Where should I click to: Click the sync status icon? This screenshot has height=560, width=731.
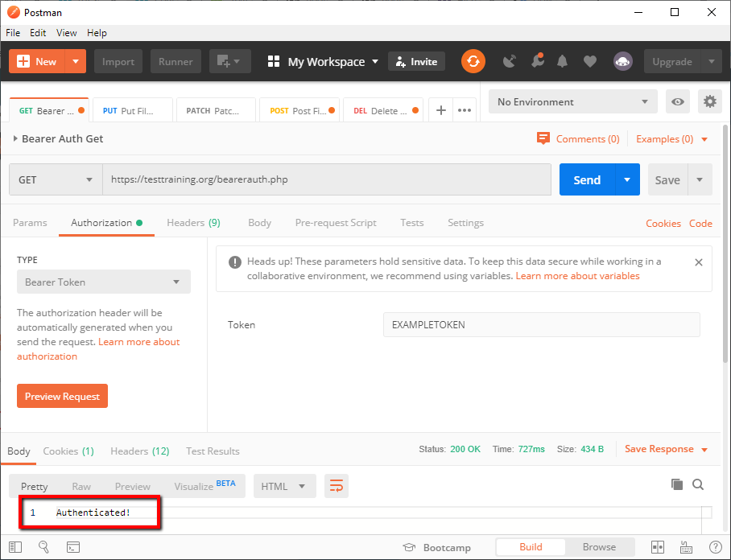(x=473, y=61)
